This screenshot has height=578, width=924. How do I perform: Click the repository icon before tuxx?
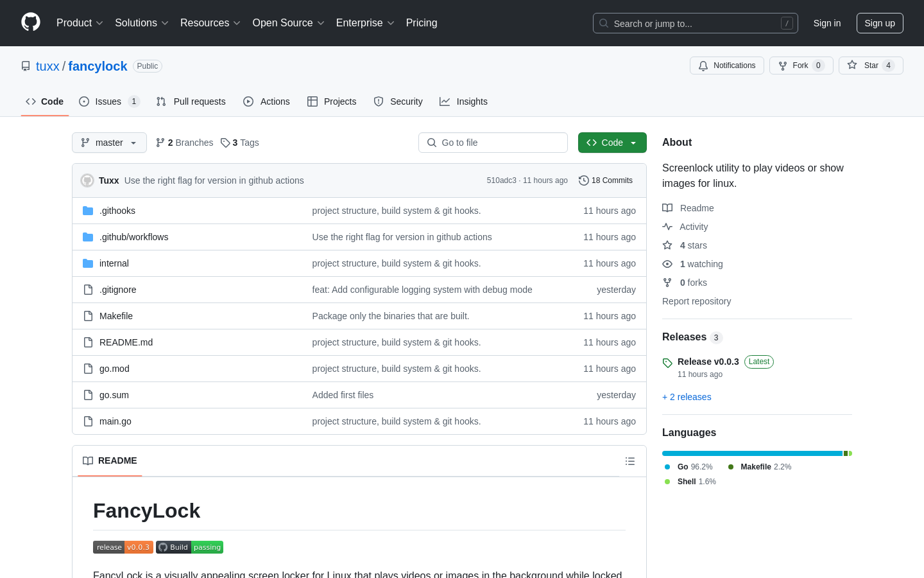click(x=26, y=66)
